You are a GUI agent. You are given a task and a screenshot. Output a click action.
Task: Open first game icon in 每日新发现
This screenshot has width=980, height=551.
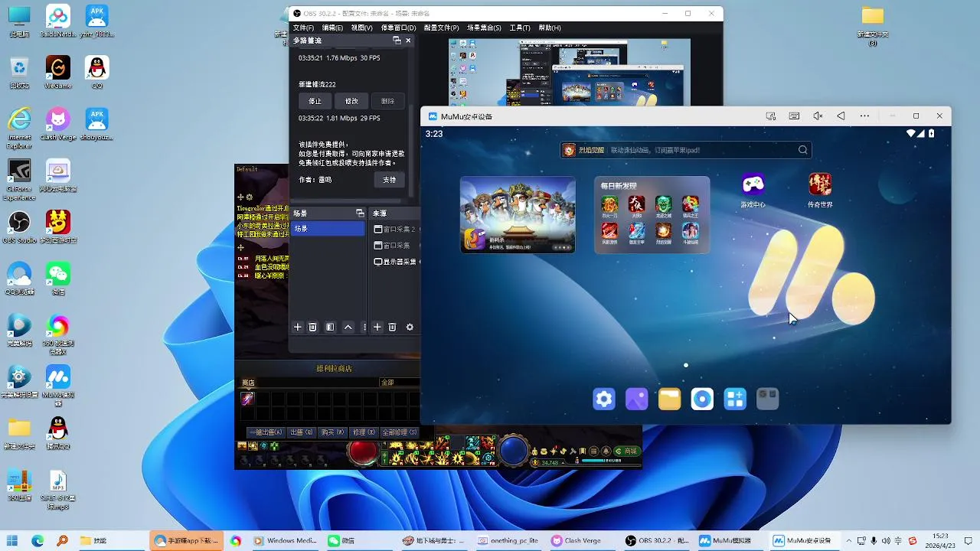(x=609, y=204)
